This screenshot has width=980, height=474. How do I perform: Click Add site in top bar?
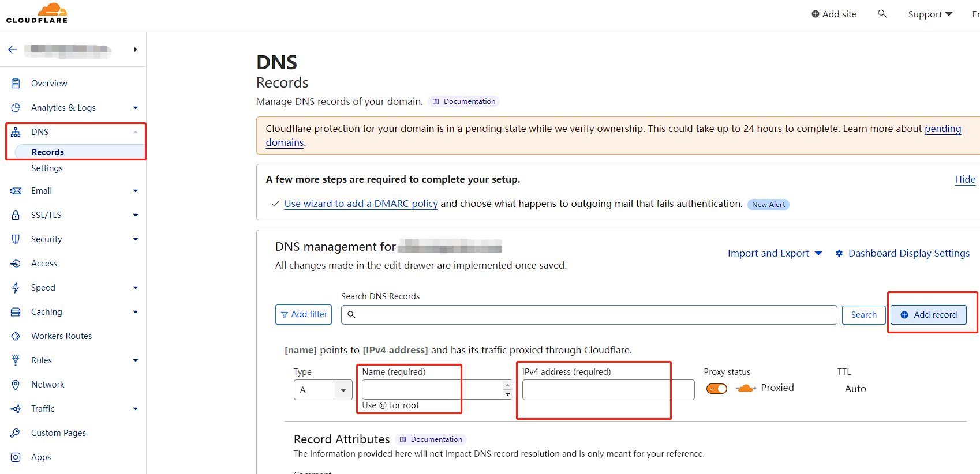pos(834,14)
